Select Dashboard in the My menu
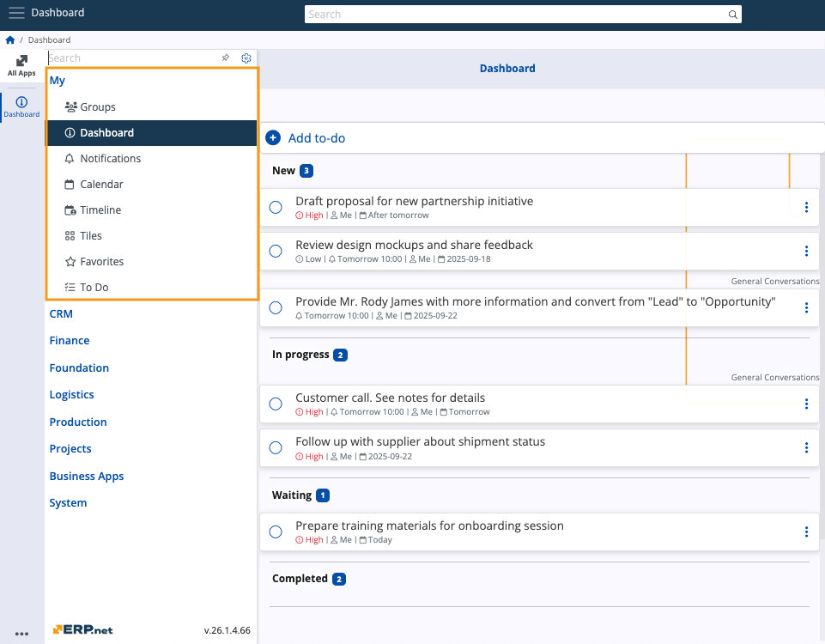The image size is (825, 644). point(152,133)
